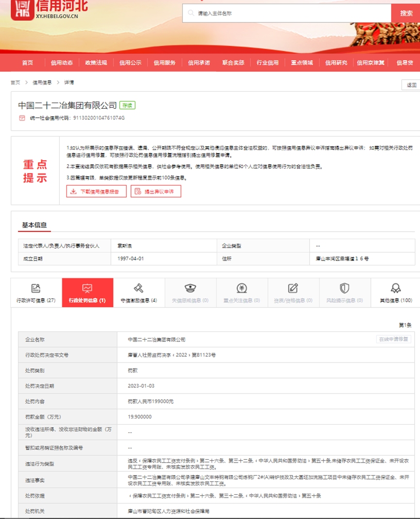The height and width of the screenshot is (519, 420).
Task: Click the 处罚依据 row label
Action: (x=35, y=496)
